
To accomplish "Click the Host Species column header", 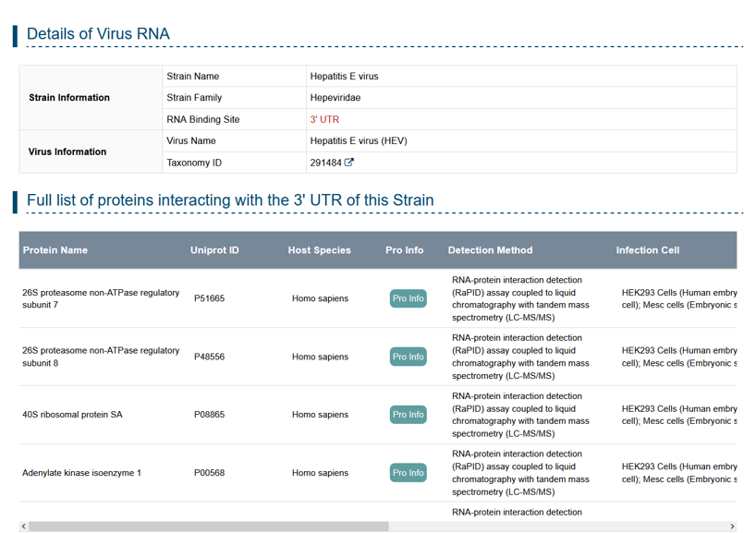I will [320, 250].
